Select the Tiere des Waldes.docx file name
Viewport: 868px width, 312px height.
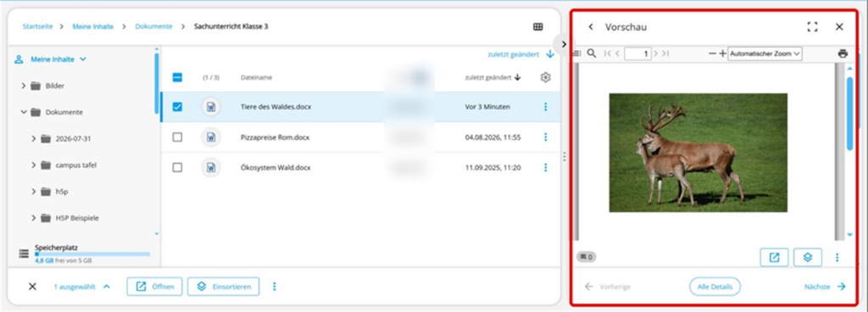[x=275, y=107]
